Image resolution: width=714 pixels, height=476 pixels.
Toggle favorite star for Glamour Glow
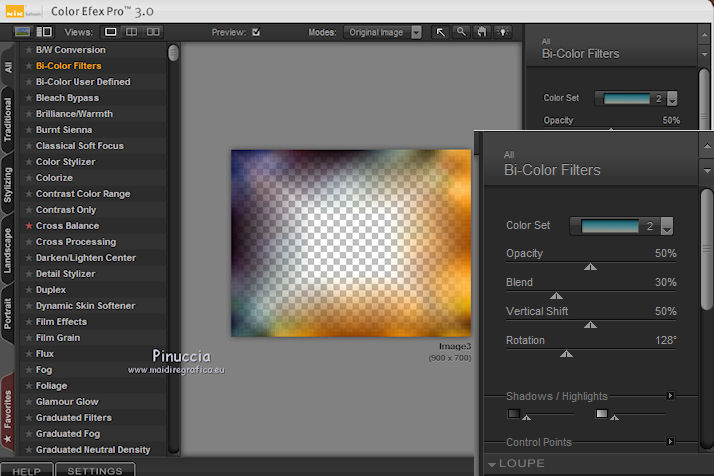(x=29, y=401)
